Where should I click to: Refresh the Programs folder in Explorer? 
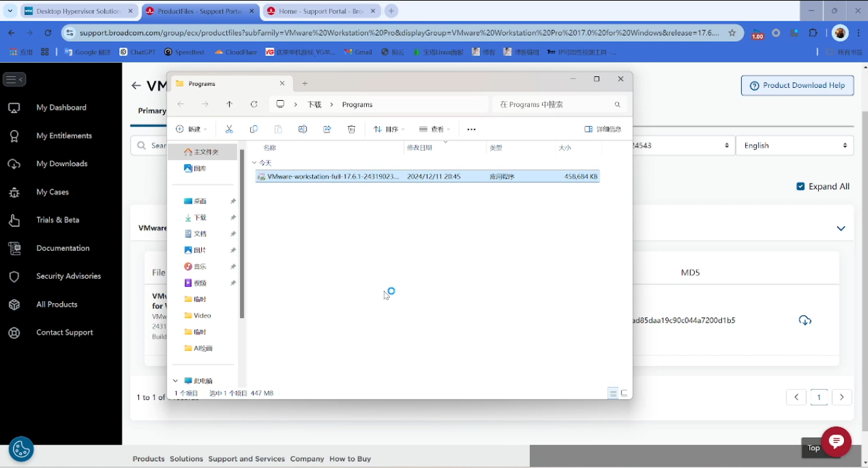pyautogui.click(x=254, y=104)
